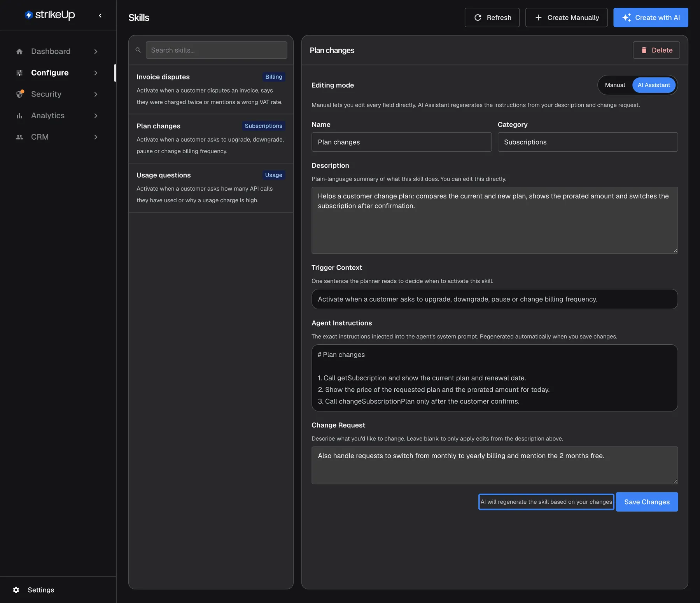Click the Configure sliders icon
Screen dimensions: 700x603
tap(19, 73)
